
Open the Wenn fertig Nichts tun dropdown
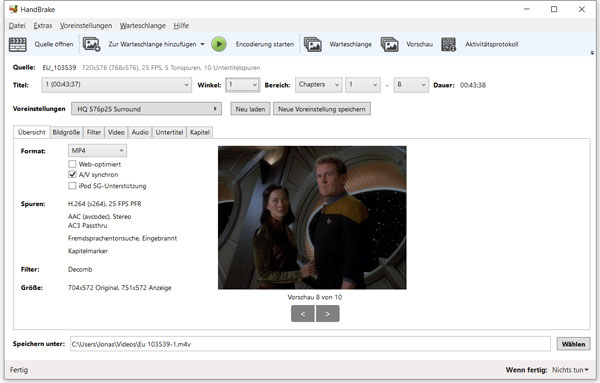570,370
